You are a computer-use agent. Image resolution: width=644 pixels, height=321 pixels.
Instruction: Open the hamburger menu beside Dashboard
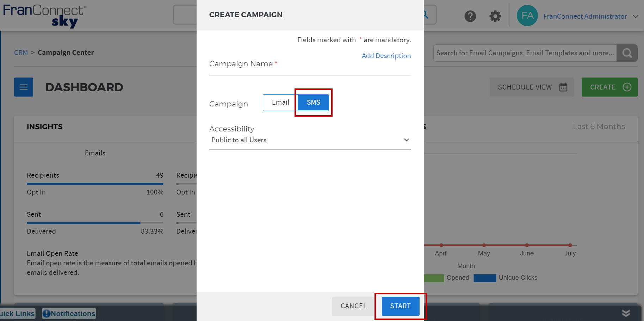pyautogui.click(x=24, y=87)
